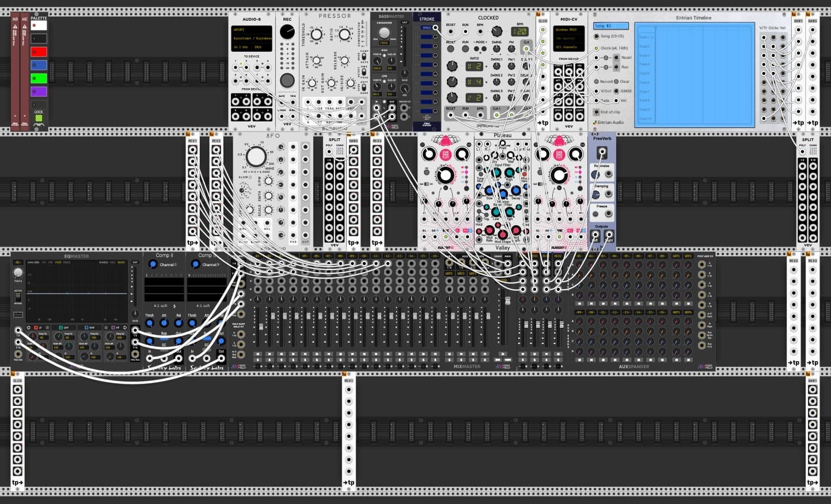The height and width of the screenshot is (504, 831).
Task: Click the trash icon above Song #1 label
Action: [x=595, y=14]
